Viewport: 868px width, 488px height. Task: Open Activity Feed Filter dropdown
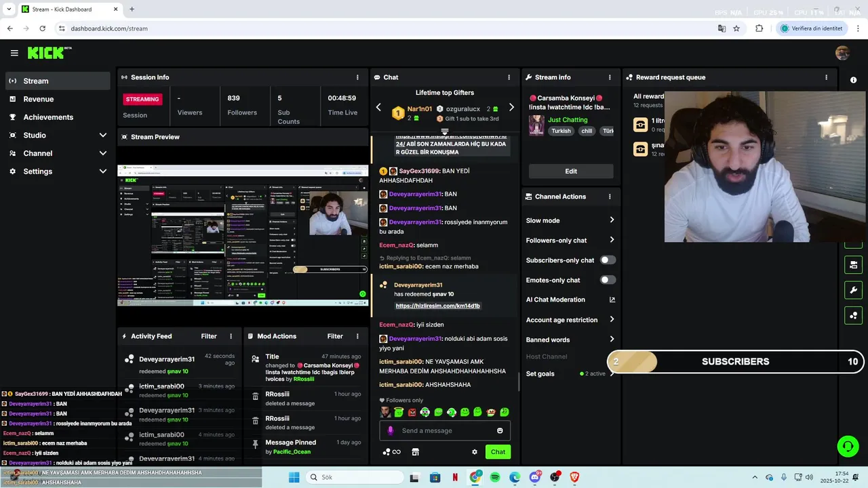209,336
